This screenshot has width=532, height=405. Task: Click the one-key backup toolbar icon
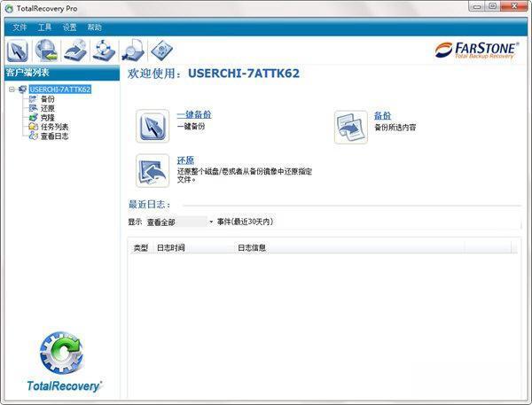pyautogui.click(x=18, y=51)
